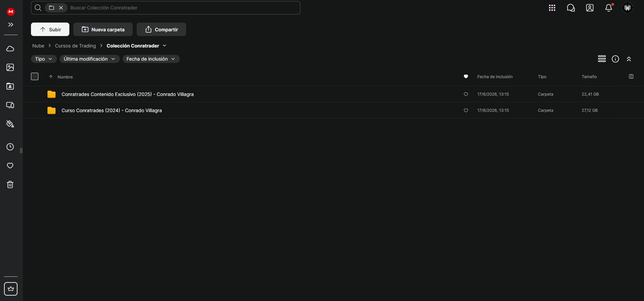Tick the select-all checkbox

[35, 76]
